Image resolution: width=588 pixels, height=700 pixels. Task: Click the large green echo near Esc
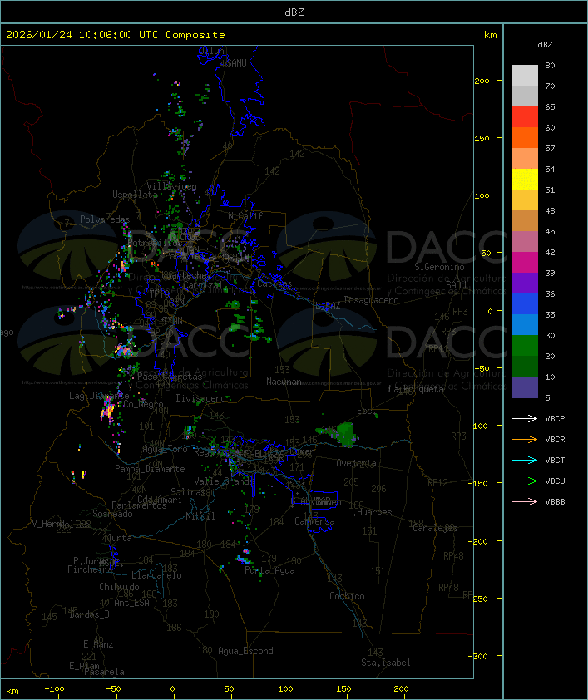(x=344, y=431)
